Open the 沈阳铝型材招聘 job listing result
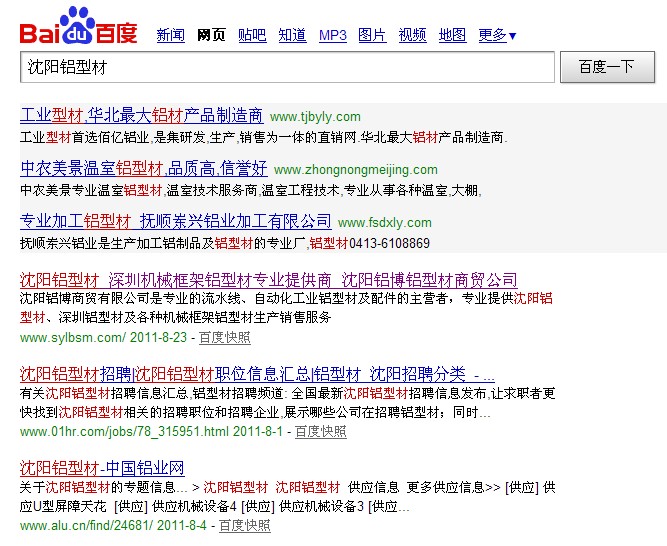 [x=256, y=375]
